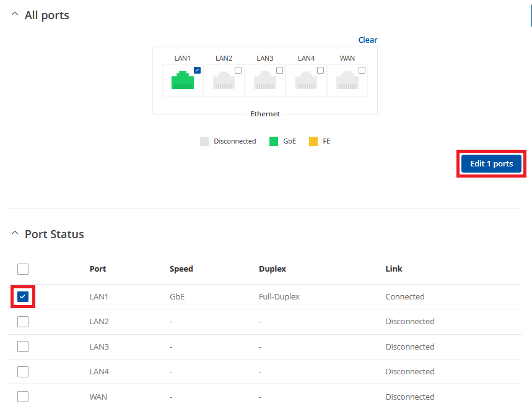
Task: Check the LAN3 checkbox in port diagram
Action: (x=279, y=70)
